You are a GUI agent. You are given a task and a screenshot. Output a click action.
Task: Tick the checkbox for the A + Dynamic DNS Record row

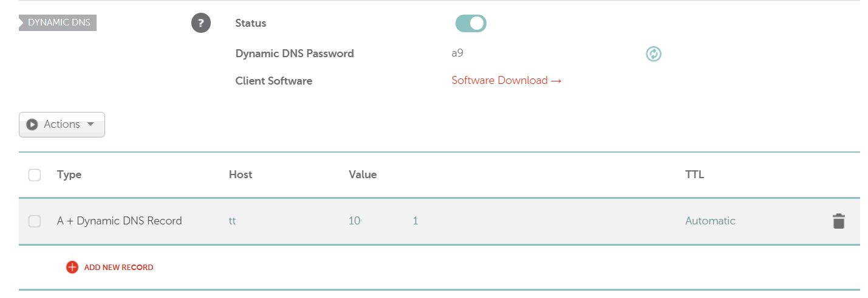point(35,221)
